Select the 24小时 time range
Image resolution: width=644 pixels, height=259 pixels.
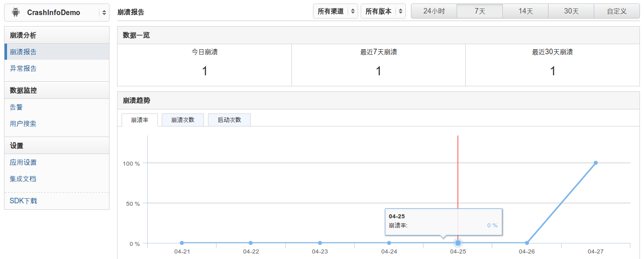434,11
